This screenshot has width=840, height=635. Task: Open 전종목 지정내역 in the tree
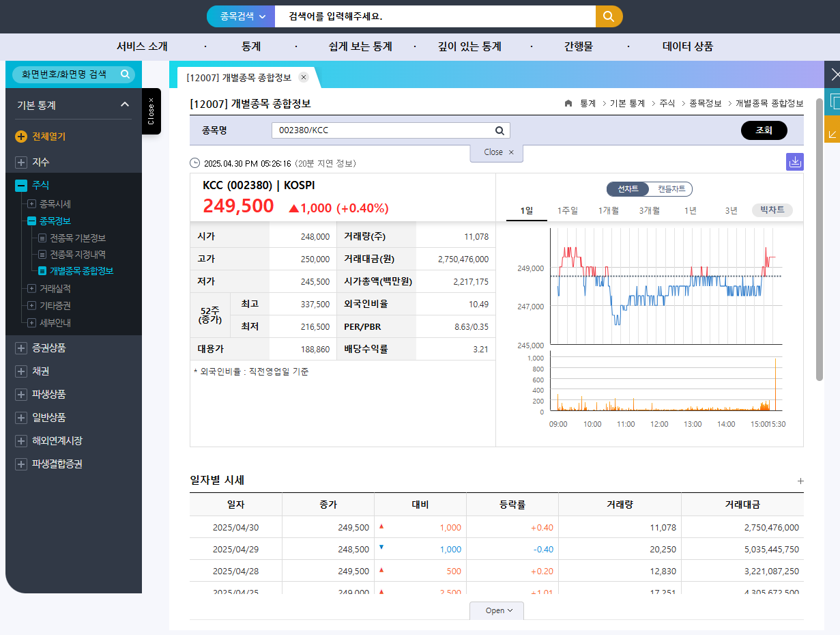[78, 255]
